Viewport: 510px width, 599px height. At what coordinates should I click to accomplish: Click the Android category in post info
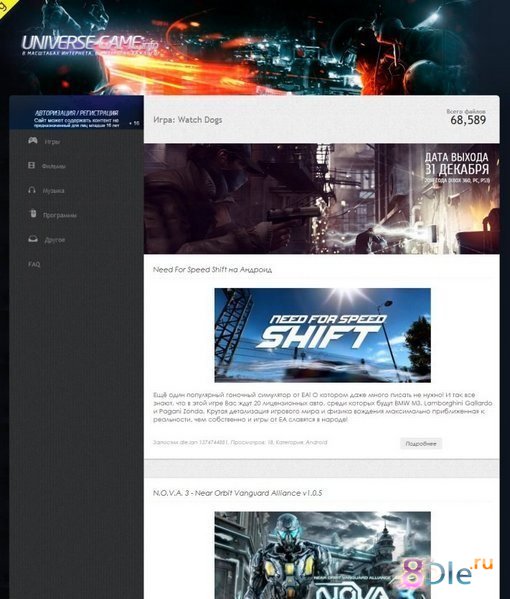click(x=316, y=442)
